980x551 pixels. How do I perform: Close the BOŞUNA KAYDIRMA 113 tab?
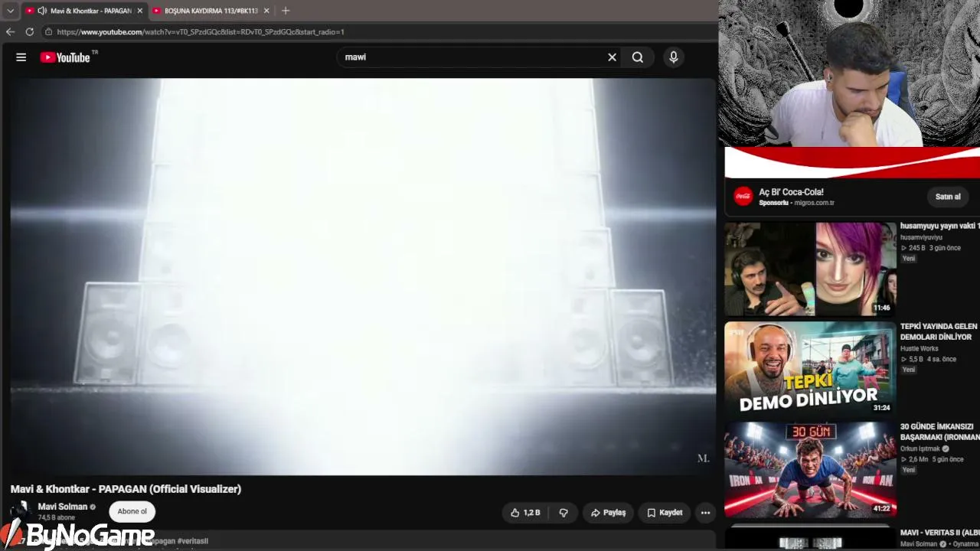[x=266, y=11]
